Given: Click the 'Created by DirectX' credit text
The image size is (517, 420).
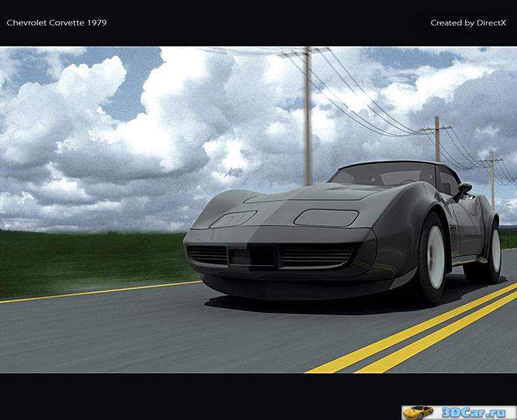Looking at the screenshot, I should pos(468,23).
